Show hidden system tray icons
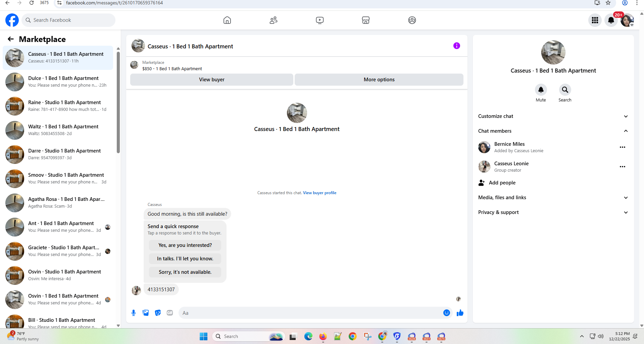Screen dimensions: 644x344 point(582,336)
